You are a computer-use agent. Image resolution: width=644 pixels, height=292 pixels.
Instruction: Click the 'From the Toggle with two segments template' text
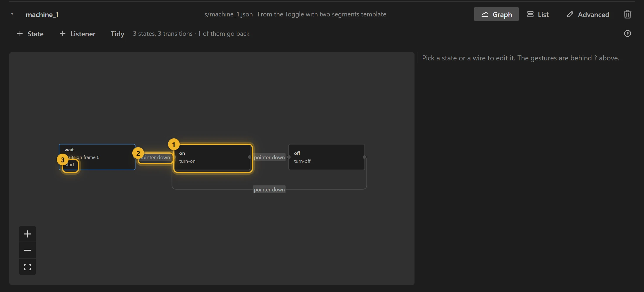pos(322,14)
